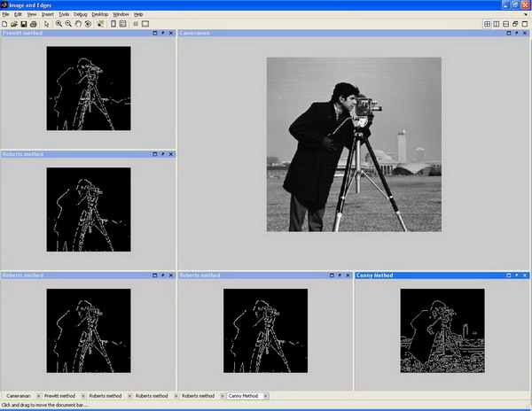The image size is (532, 411).
Task: Toggle Insert Legend toolbar button
Action: tap(123, 24)
